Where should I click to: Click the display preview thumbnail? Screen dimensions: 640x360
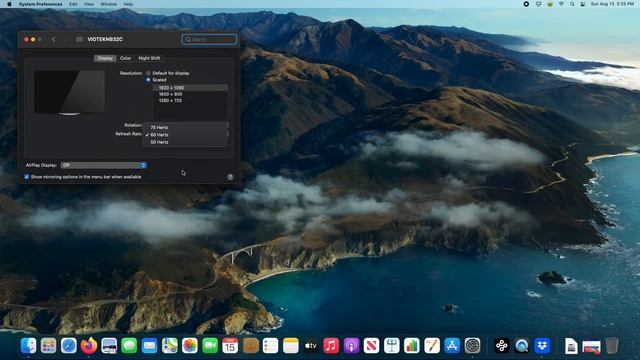(69, 93)
